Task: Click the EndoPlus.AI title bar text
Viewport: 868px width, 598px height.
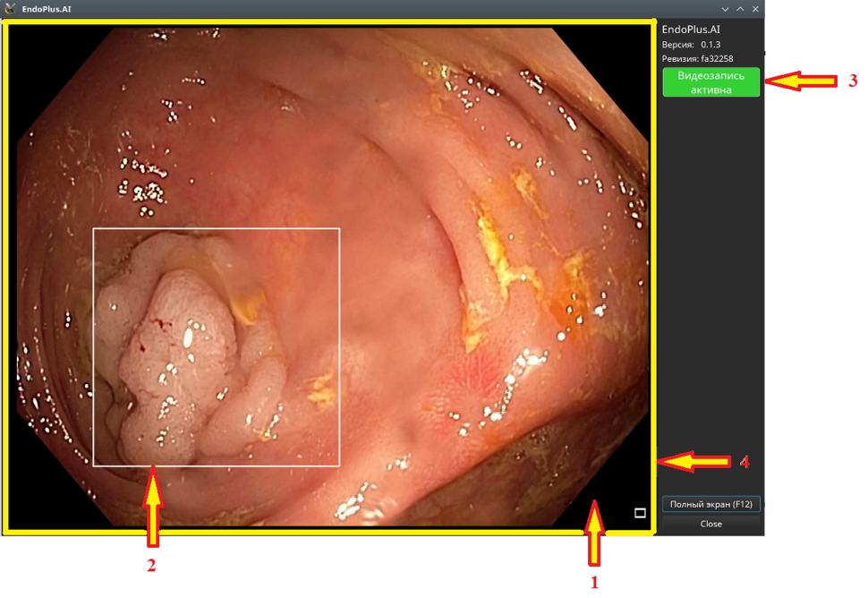Action: pos(47,9)
